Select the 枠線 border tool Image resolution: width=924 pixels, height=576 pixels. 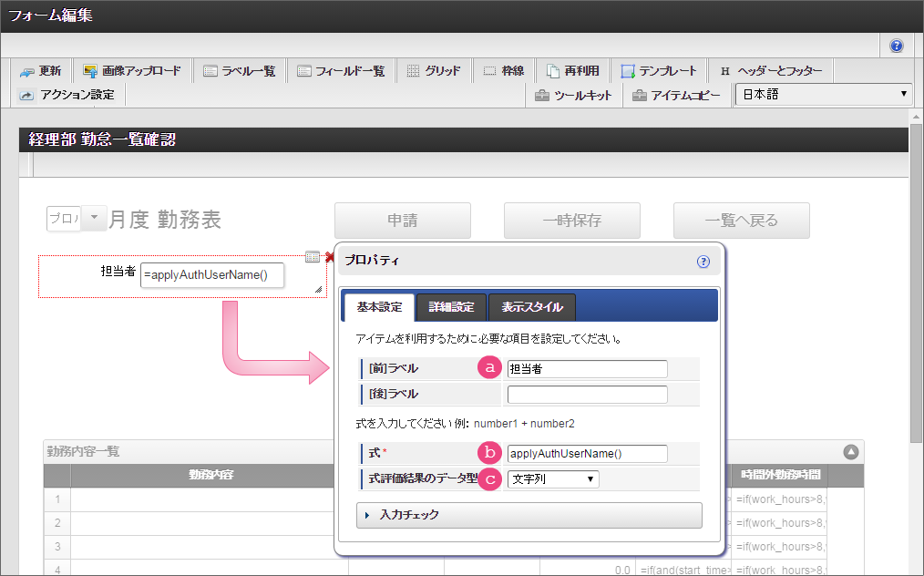[x=503, y=71]
